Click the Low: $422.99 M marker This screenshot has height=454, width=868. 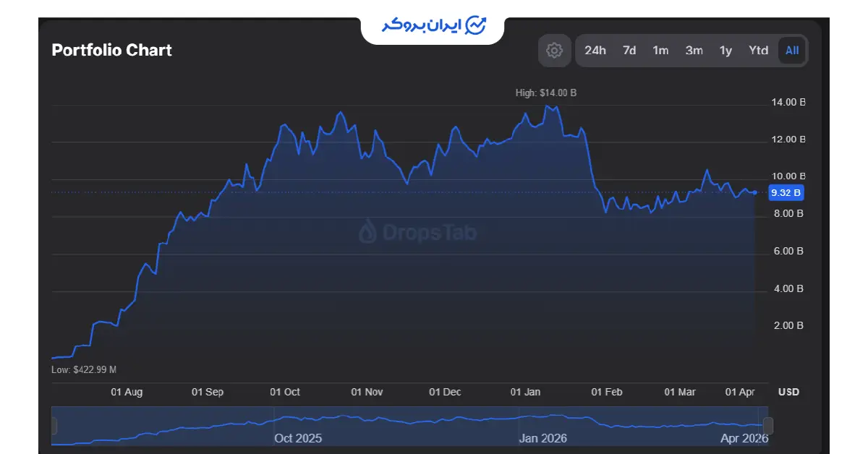(84, 369)
